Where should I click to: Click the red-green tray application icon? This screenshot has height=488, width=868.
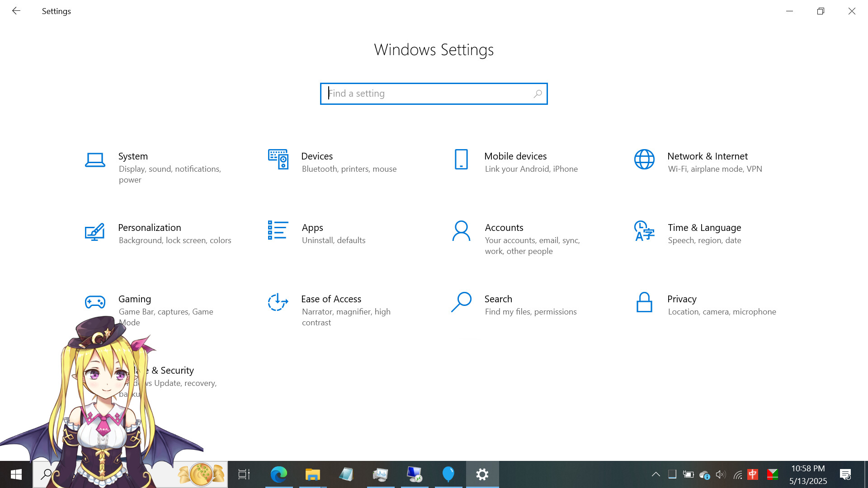coord(773,474)
